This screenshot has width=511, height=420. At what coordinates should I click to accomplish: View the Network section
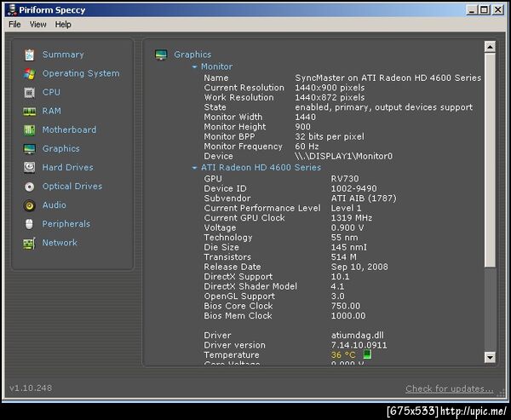pos(60,243)
